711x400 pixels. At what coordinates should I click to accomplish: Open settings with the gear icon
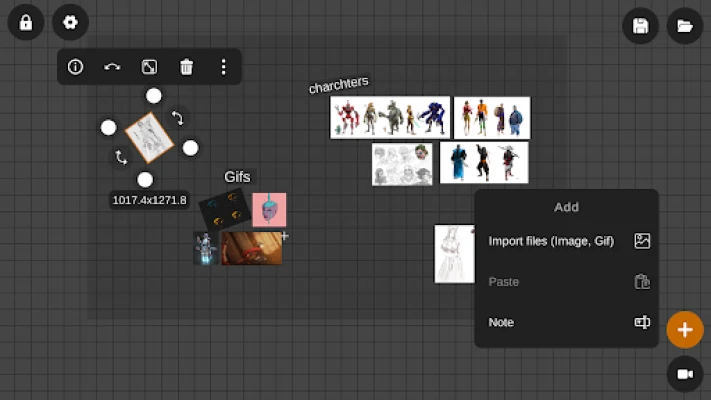pyautogui.click(x=70, y=22)
